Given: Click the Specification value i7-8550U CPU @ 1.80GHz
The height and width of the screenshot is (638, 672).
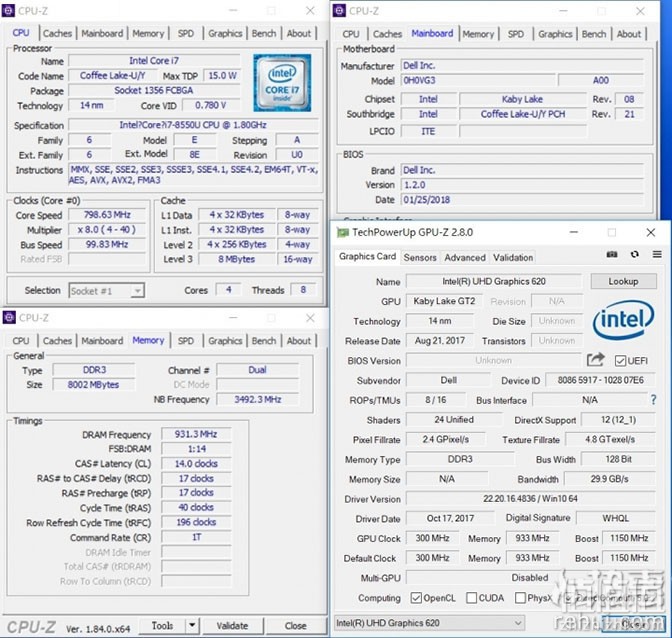Looking at the screenshot, I should [x=193, y=125].
